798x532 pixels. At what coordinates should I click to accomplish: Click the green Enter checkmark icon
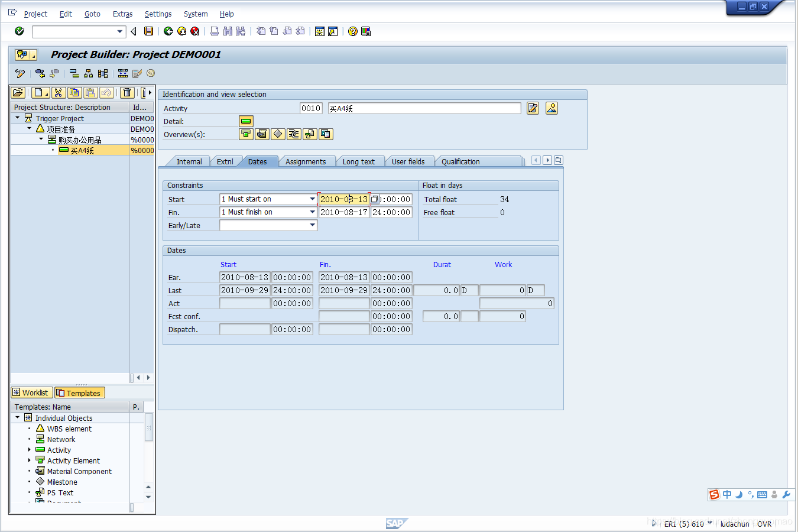[x=20, y=31]
